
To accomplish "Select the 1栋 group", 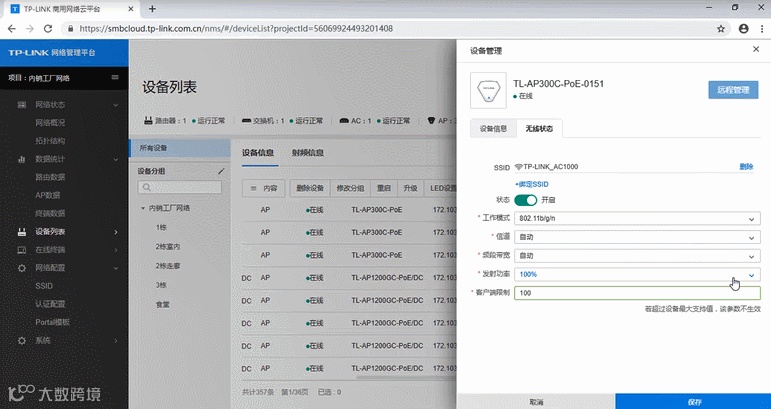I will [x=161, y=228].
